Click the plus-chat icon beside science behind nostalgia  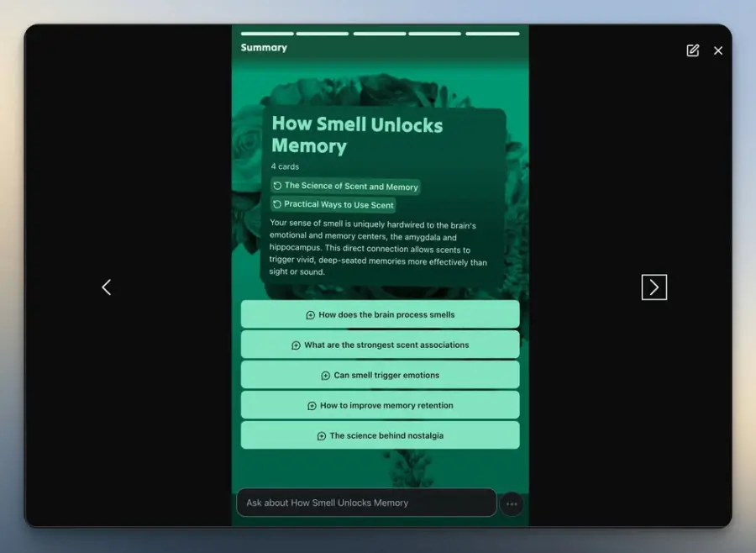(x=322, y=436)
